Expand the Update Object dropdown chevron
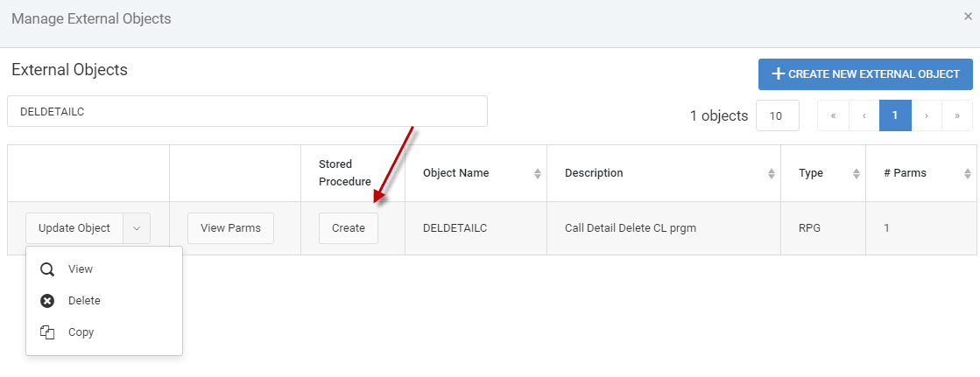 [137, 228]
